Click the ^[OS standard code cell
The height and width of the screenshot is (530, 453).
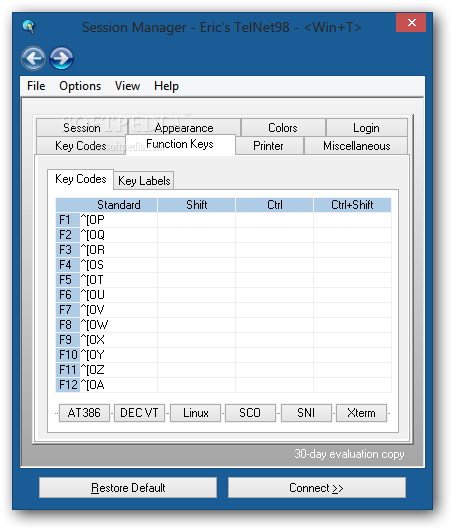119,265
